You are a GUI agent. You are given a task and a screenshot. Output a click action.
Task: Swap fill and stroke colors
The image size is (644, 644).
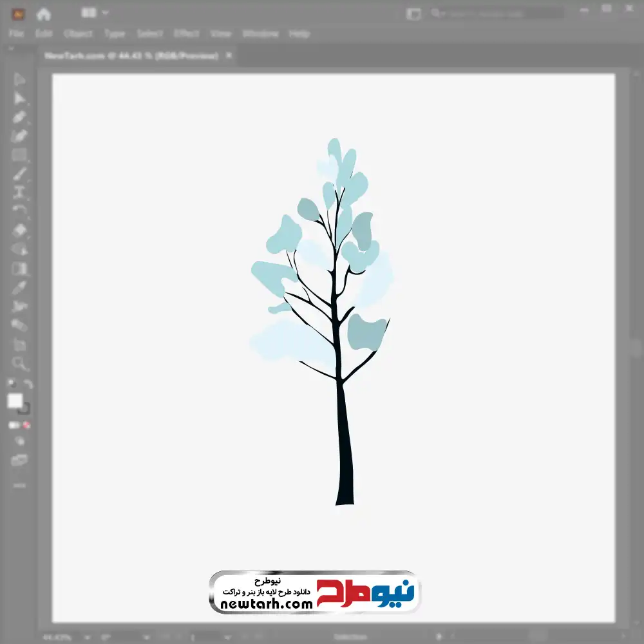coord(28,384)
